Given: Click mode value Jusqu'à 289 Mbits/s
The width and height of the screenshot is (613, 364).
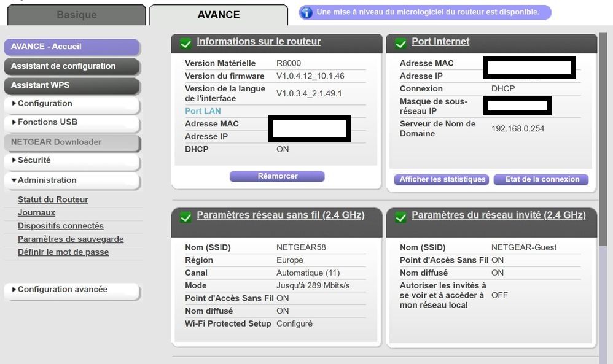Looking at the screenshot, I should coord(313,286).
